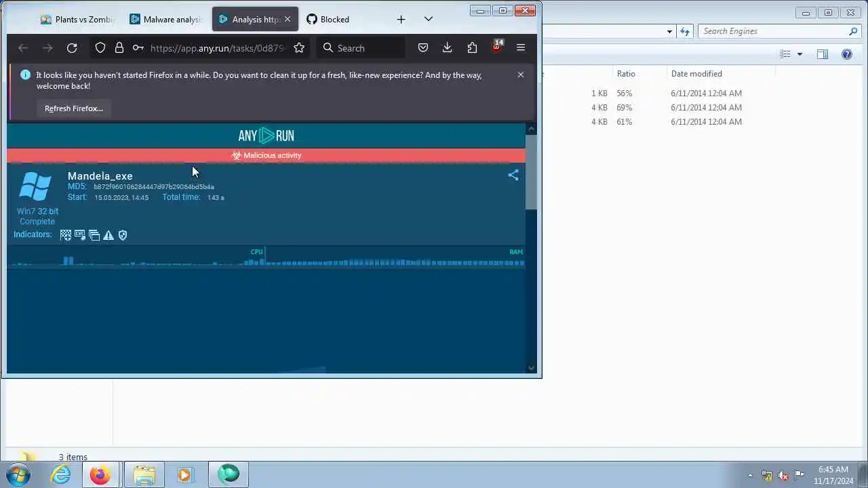Screen dimensions: 868x488
Task: Bookmark this page with the star
Action: click(x=299, y=48)
